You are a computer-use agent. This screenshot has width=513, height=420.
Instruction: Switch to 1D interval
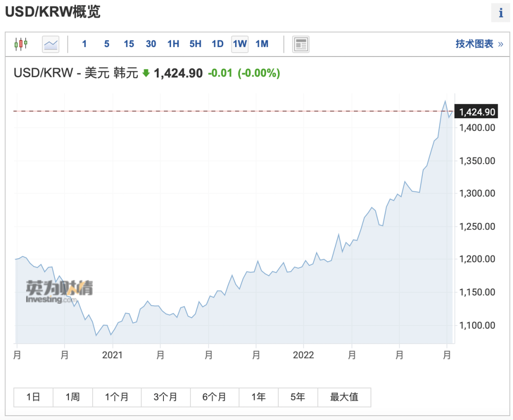(x=218, y=44)
